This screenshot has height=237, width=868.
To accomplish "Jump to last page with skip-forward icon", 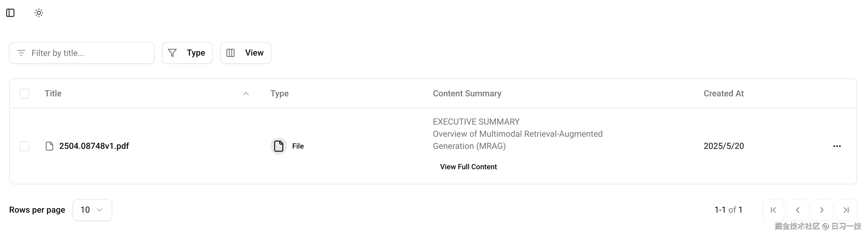I will point(846,210).
